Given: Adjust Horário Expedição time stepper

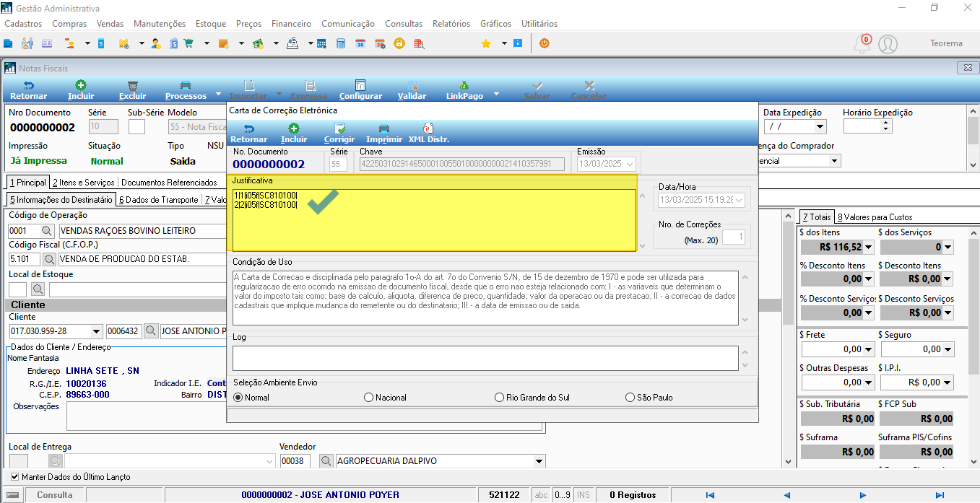Looking at the screenshot, I should (886, 126).
